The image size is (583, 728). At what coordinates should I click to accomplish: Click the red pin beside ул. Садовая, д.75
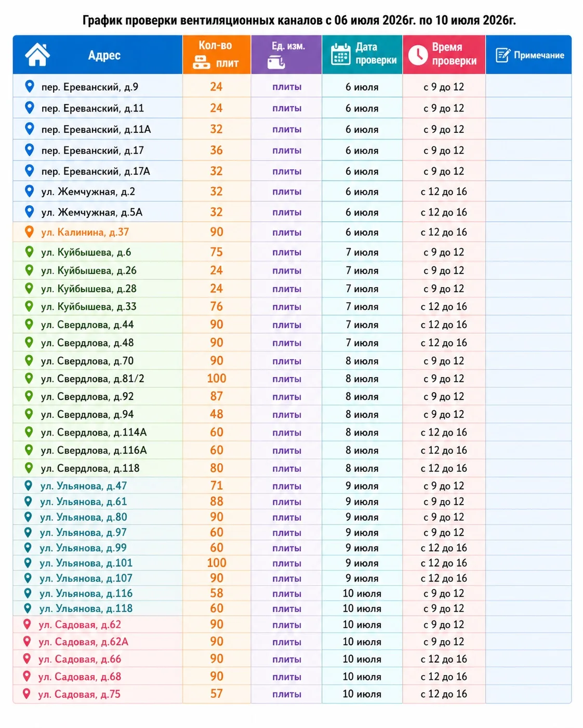click(x=27, y=694)
